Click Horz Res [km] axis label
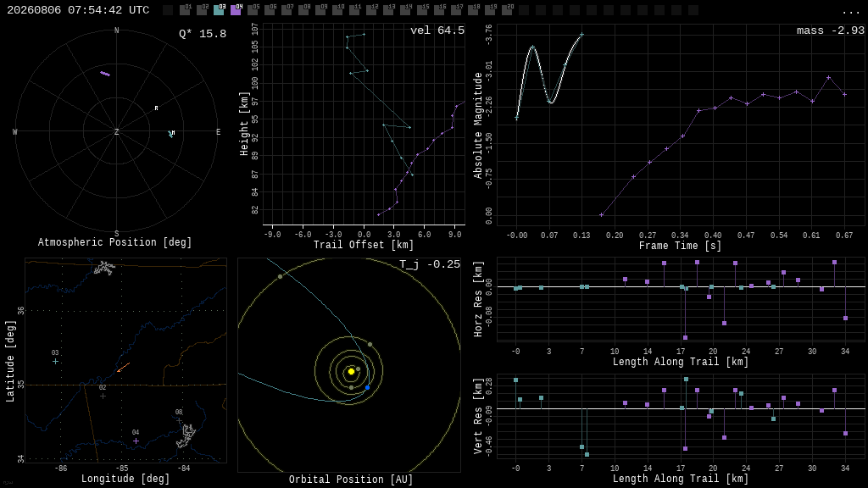This screenshot has width=868, height=488. coord(478,299)
